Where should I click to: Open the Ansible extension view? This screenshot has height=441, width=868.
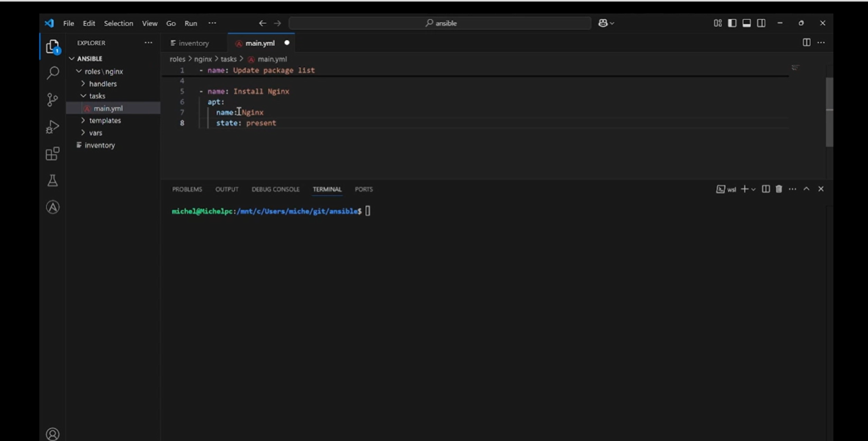(53, 207)
